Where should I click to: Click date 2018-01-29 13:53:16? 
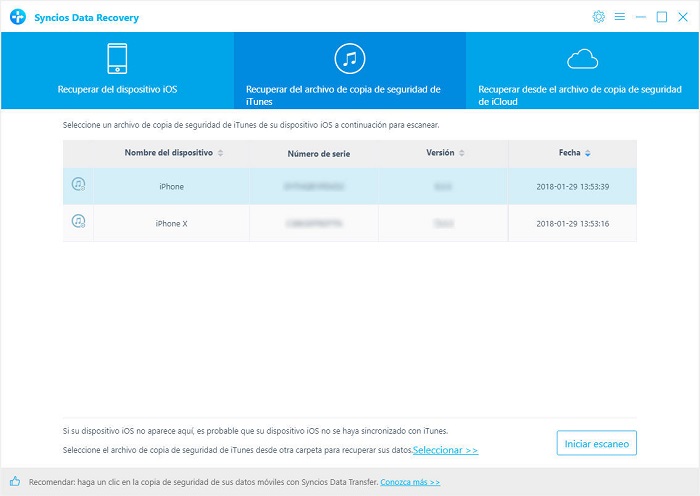coord(573,224)
